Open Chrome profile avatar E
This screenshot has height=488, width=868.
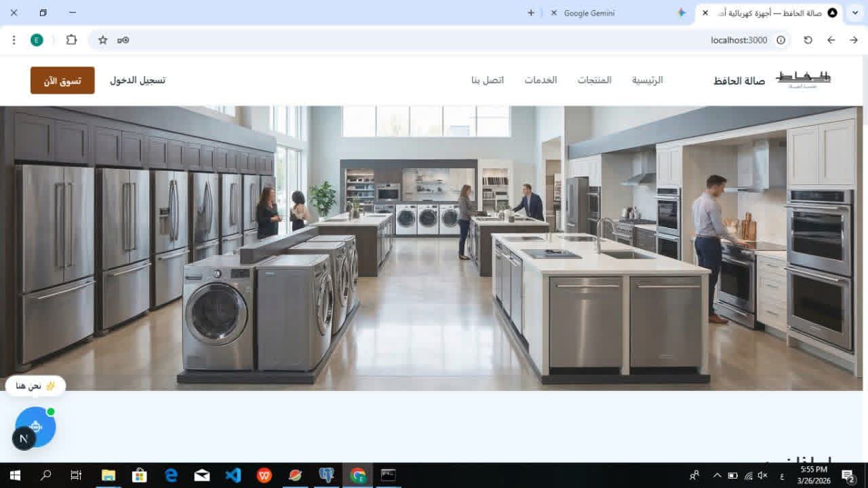click(37, 40)
